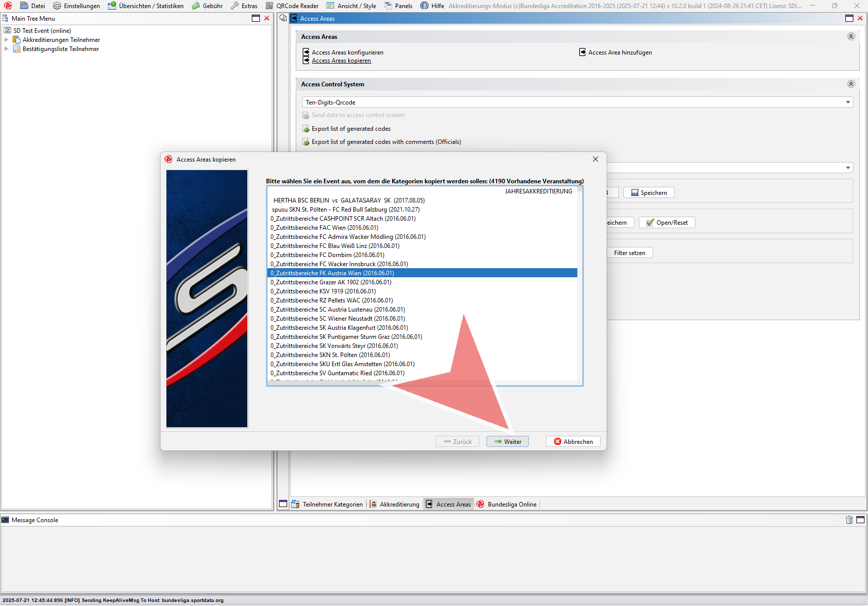Select SD Test Event (online) tree node

point(42,31)
